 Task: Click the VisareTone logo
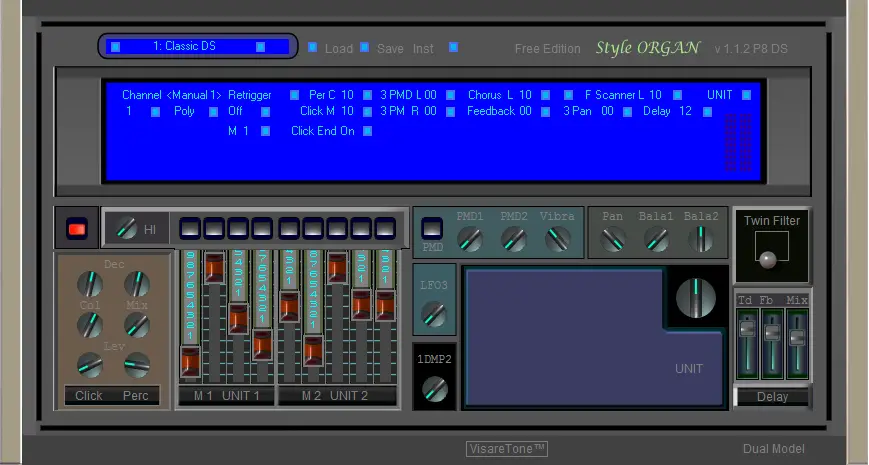tap(507, 448)
